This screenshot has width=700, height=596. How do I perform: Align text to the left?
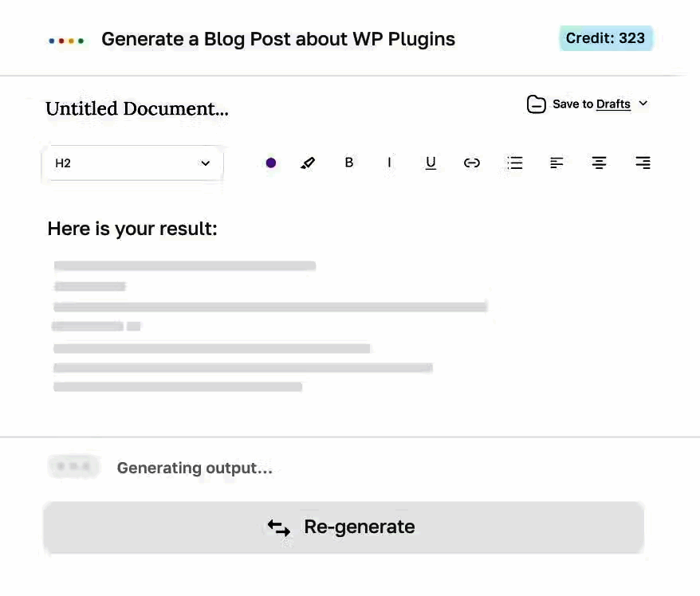click(x=556, y=163)
